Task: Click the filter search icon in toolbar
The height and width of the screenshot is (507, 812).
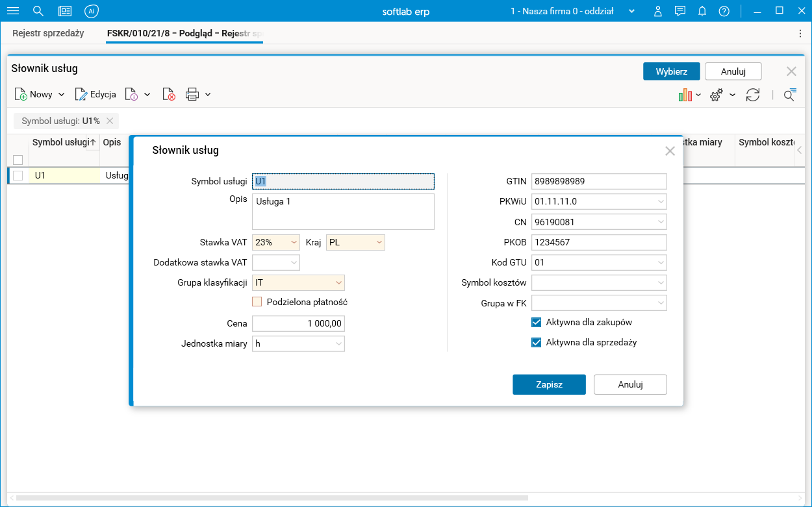Action: (789, 95)
